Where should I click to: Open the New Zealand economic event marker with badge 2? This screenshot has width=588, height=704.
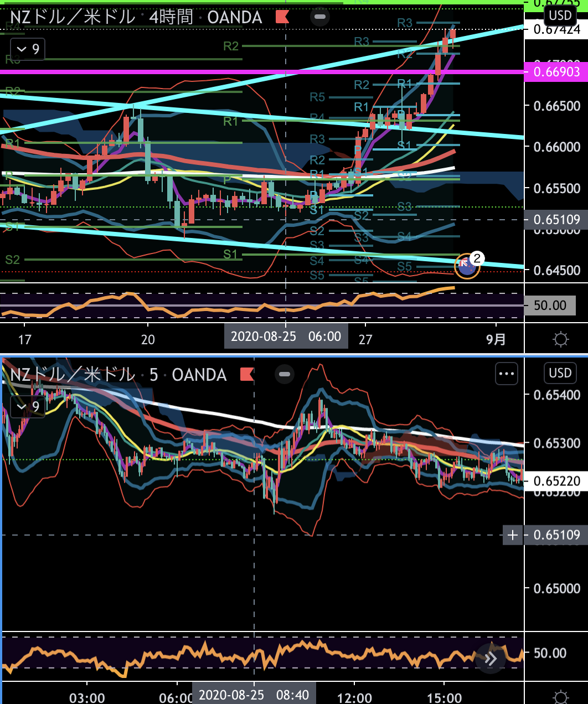467,267
